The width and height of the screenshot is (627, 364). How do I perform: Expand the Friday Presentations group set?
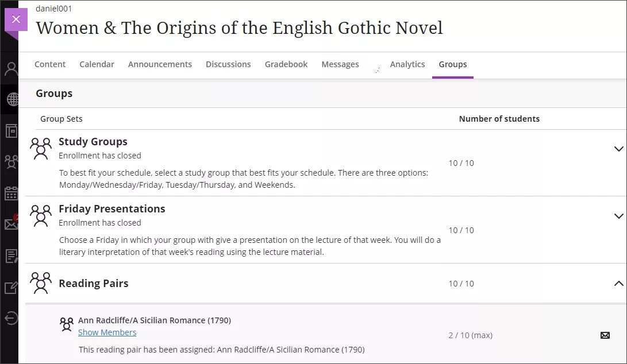[618, 216]
